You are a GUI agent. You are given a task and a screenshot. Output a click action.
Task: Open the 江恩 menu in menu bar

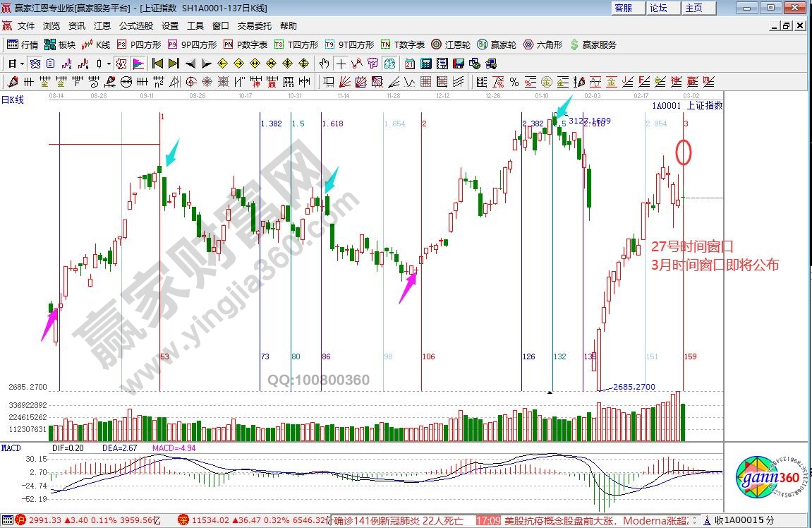tap(102, 26)
